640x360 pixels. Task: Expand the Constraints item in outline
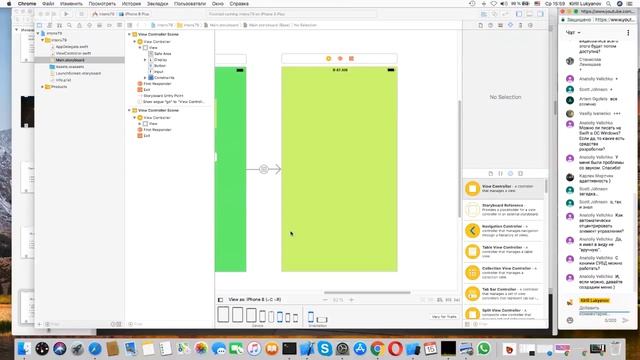pos(145,78)
